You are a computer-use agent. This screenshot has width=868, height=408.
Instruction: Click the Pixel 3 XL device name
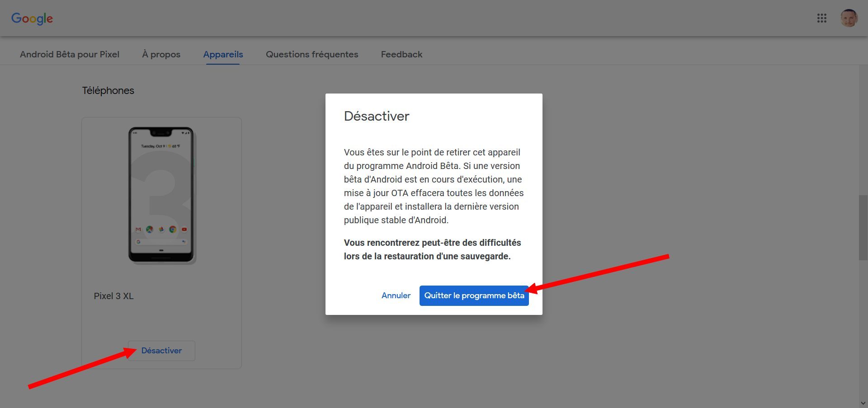point(113,296)
